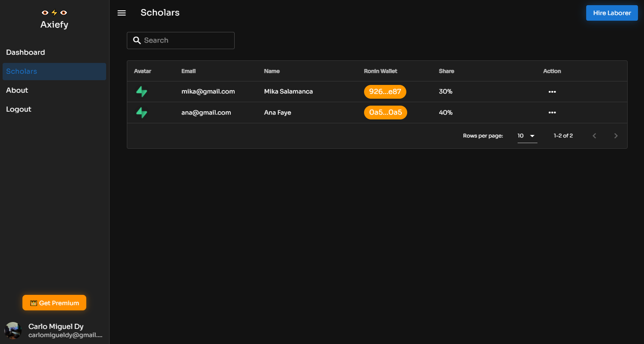Screen dimensions: 644x344
Task: Click Mika's 926...e87 wallet chip
Action: click(385, 91)
